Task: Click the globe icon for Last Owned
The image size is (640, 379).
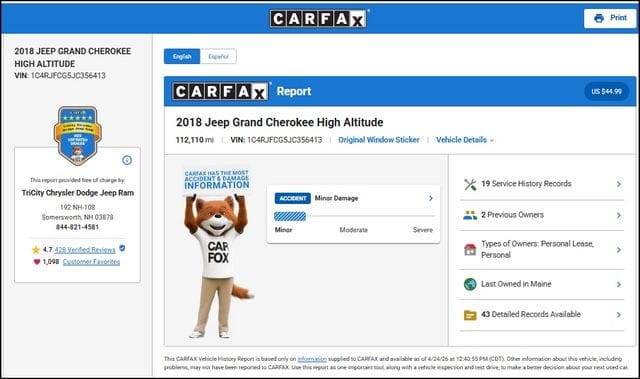Action: coord(470,284)
